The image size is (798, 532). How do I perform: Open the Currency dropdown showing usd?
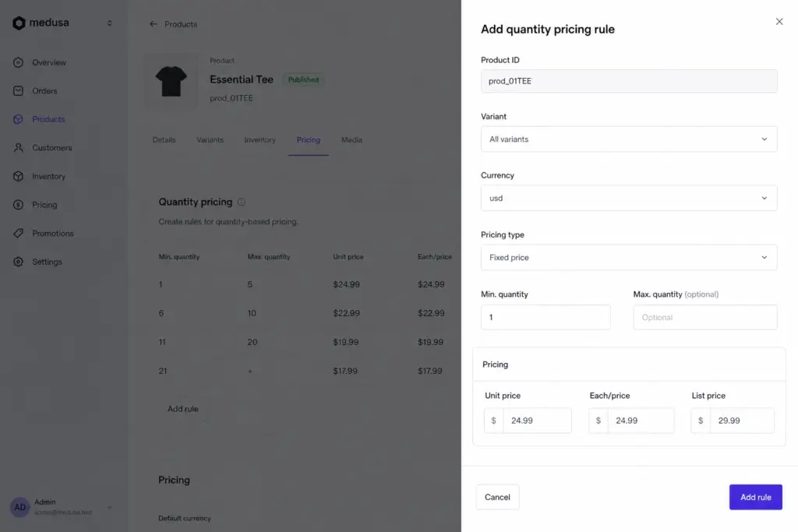[629, 198]
